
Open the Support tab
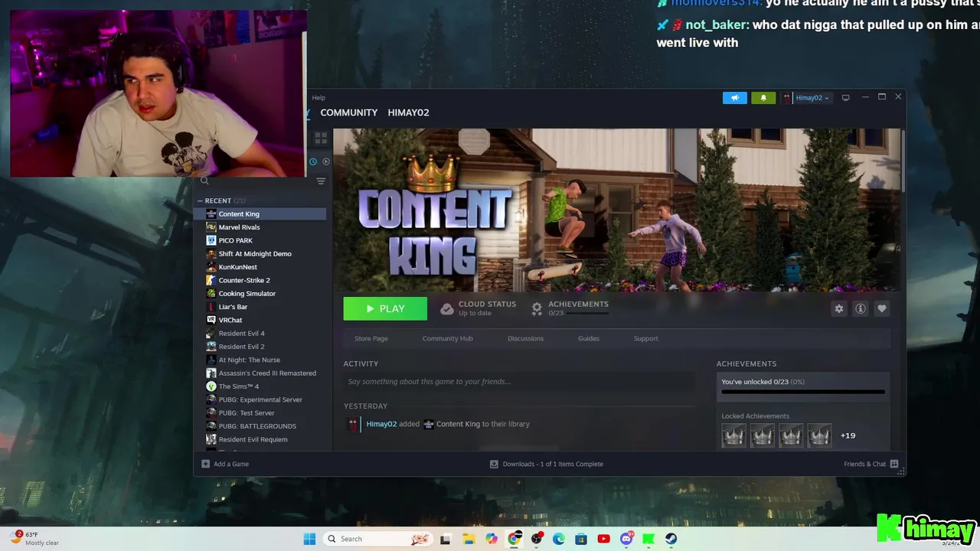(645, 338)
